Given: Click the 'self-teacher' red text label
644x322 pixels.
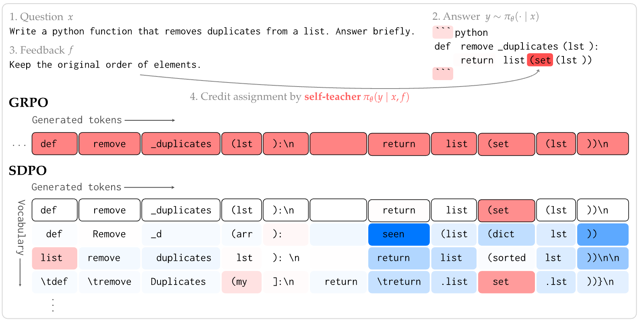Looking at the screenshot, I should coord(332,97).
